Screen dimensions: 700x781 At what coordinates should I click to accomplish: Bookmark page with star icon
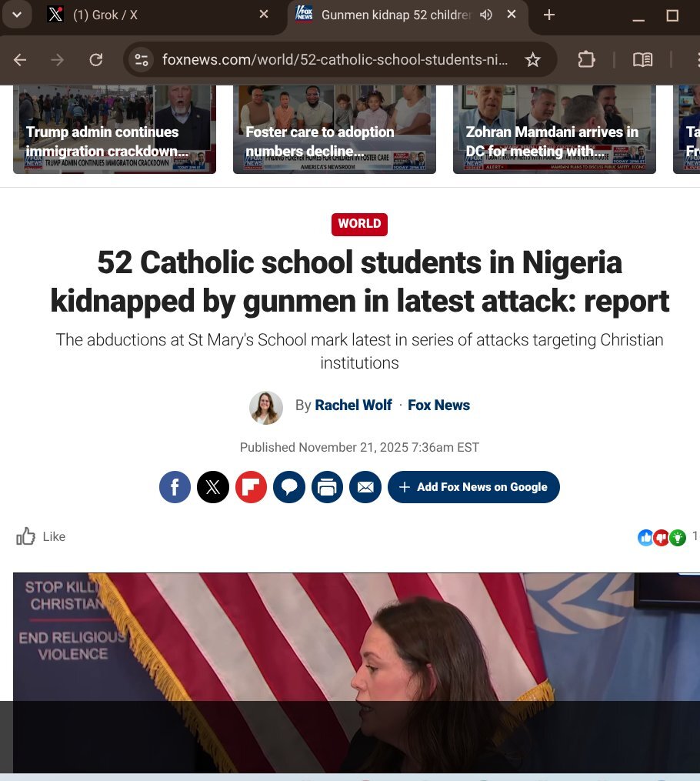tap(533, 60)
